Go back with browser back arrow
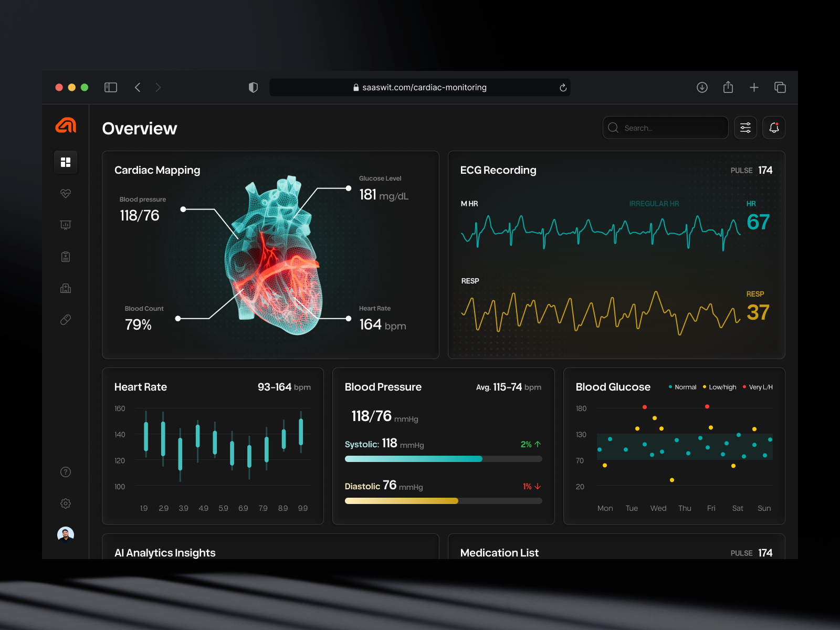840x630 pixels. 138,88
